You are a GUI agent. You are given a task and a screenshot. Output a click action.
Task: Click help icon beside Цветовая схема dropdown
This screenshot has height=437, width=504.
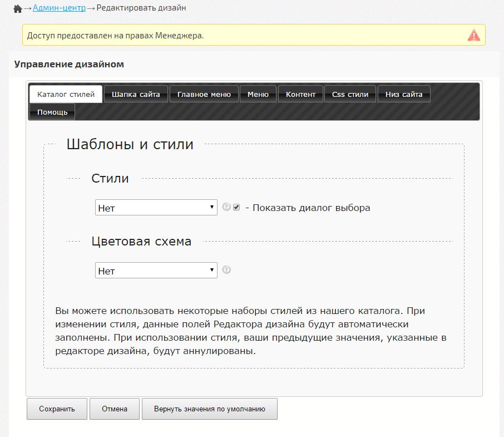pos(226,270)
